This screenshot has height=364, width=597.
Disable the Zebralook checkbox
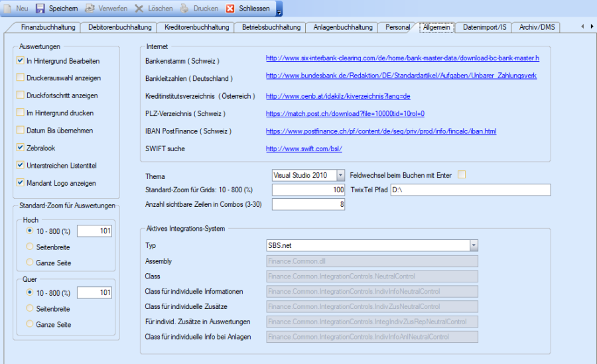pyautogui.click(x=21, y=147)
